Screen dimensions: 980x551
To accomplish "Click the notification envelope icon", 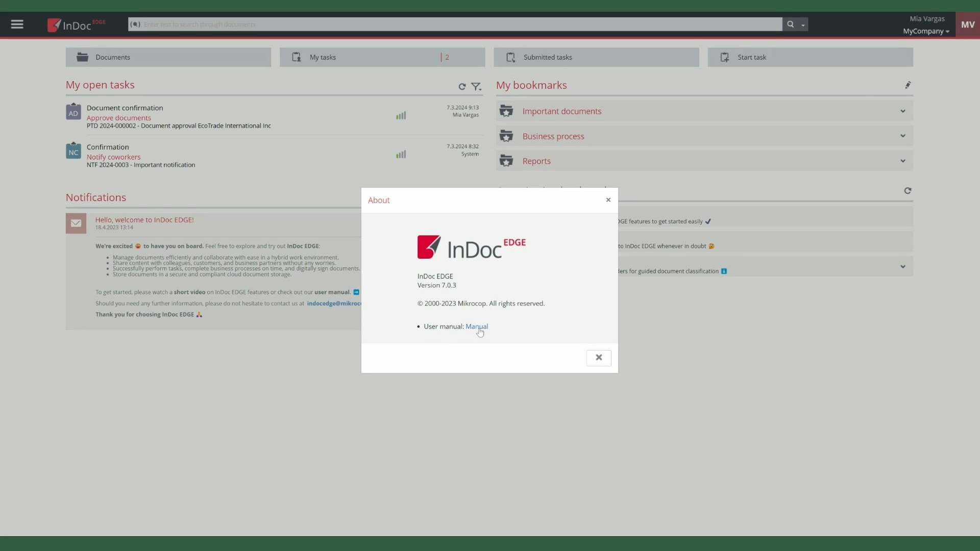I will [x=76, y=223].
